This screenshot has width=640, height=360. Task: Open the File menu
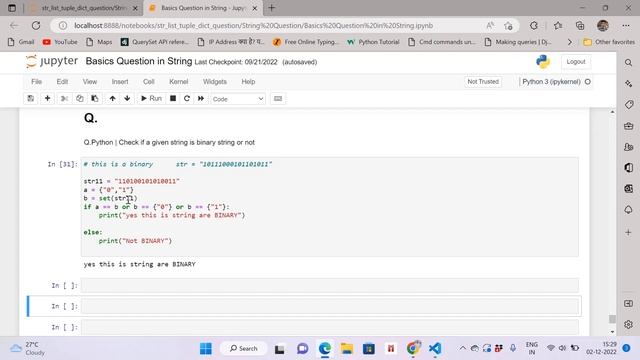coord(36,82)
